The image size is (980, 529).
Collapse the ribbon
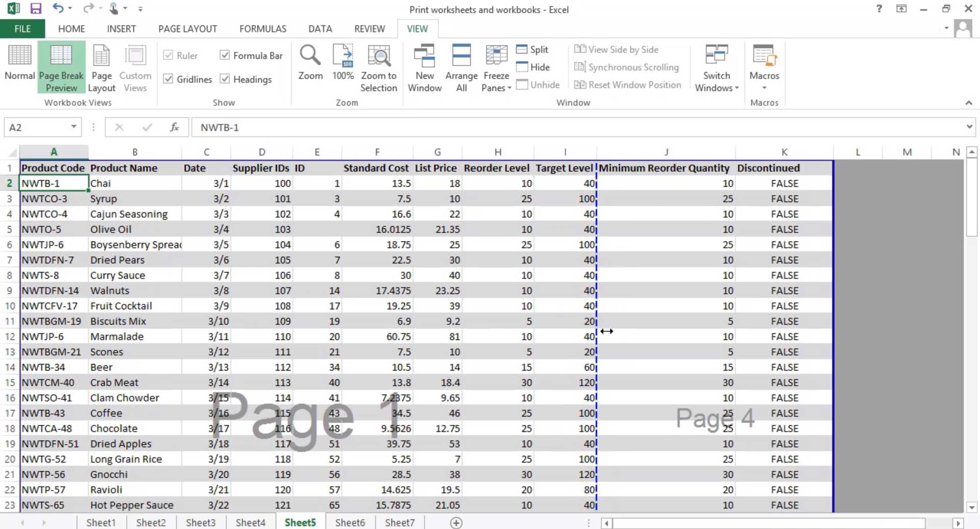point(968,103)
